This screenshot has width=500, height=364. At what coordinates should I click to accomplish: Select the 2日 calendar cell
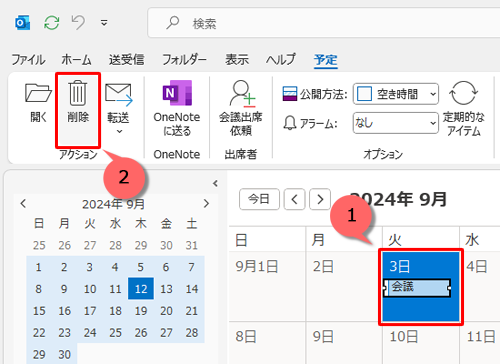click(344, 286)
